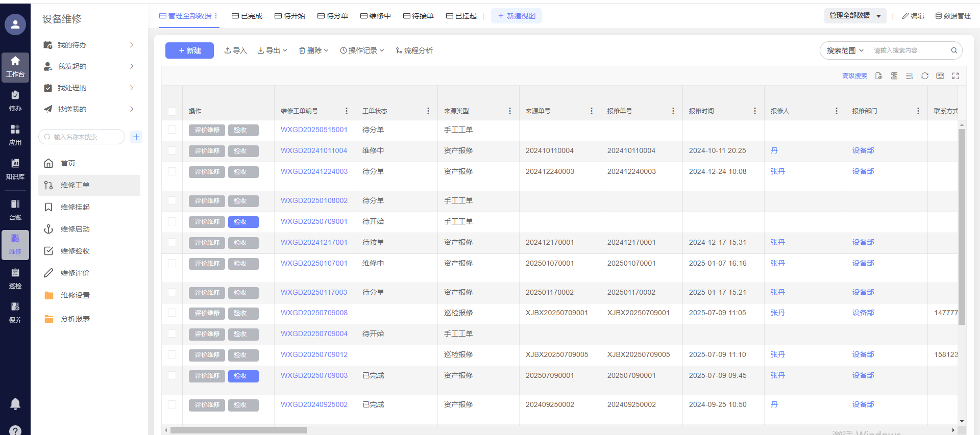
Task: Open 流程分析 in the toolbar
Action: [x=414, y=50]
